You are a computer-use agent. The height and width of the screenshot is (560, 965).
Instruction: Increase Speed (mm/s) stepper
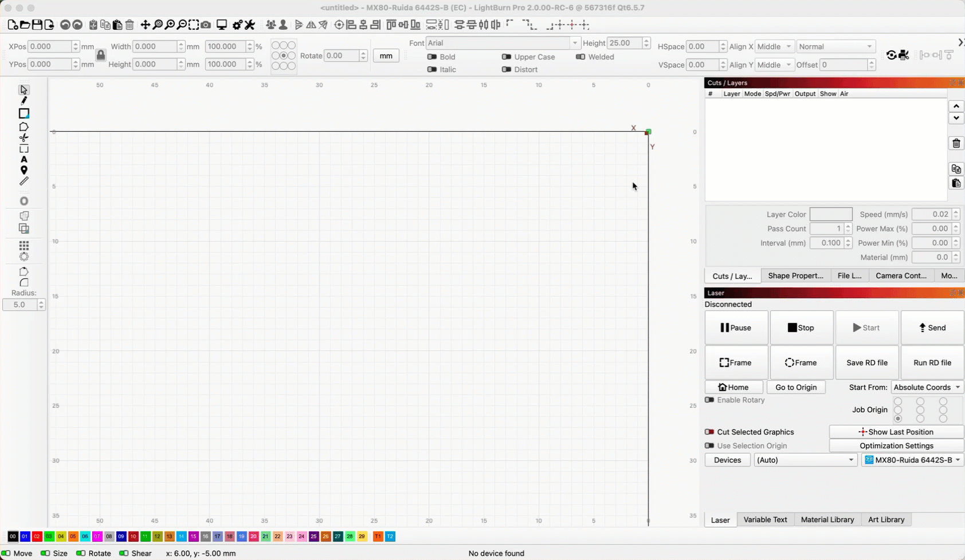pyautogui.click(x=956, y=211)
